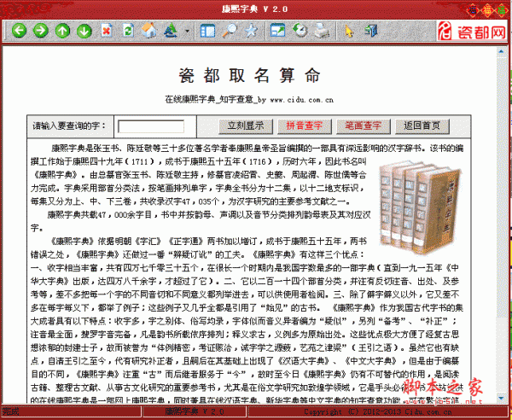Click the scrollbar up arrow
This screenshot has width=512, height=420.
click(501, 51)
